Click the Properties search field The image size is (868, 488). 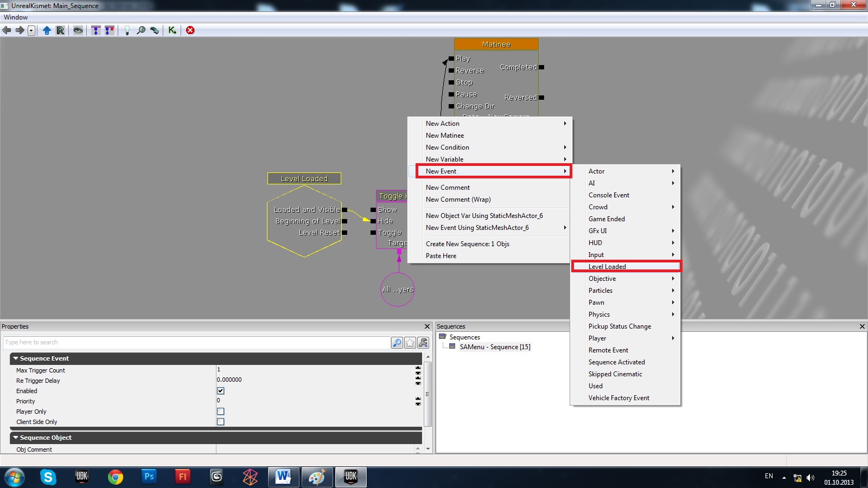[x=196, y=343]
